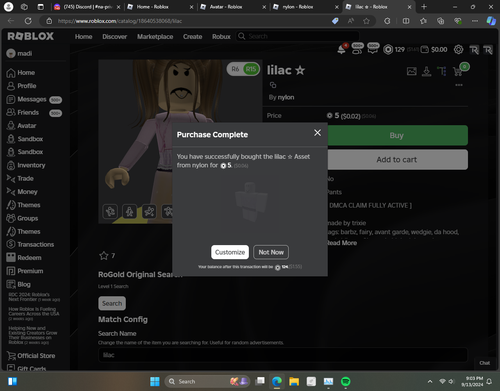Open the Roblox notifications bell
The image size is (500, 391).
point(341,49)
